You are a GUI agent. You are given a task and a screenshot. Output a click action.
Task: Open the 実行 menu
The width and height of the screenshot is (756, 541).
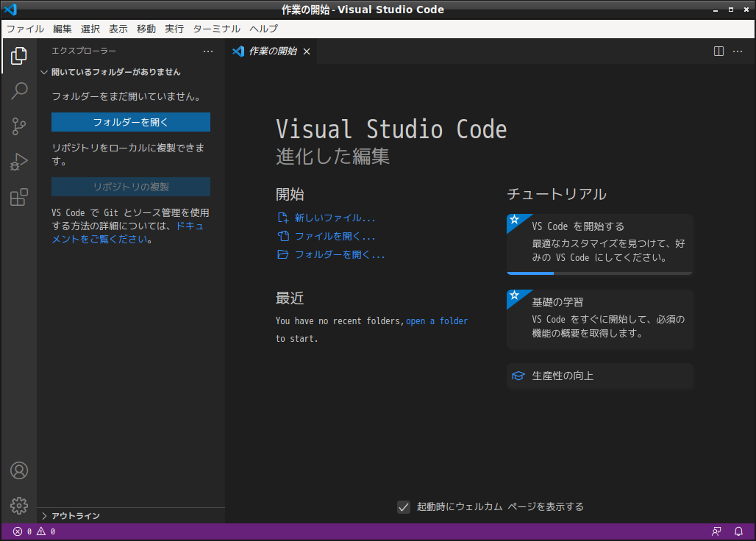174,29
